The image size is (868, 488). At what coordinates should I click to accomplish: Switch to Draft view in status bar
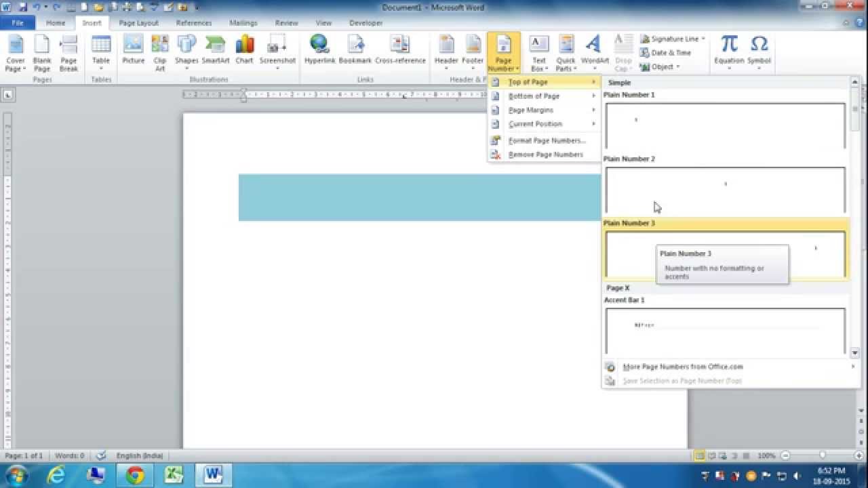click(x=746, y=455)
